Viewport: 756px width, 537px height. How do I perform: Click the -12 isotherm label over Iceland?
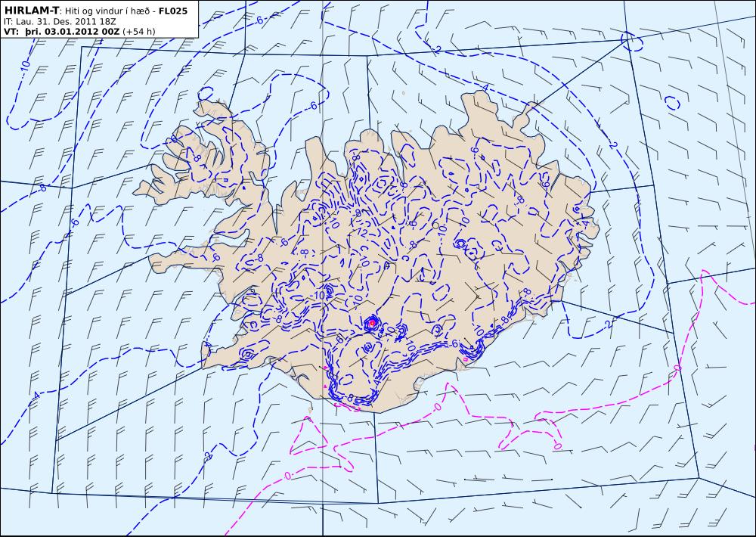[x=361, y=232]
